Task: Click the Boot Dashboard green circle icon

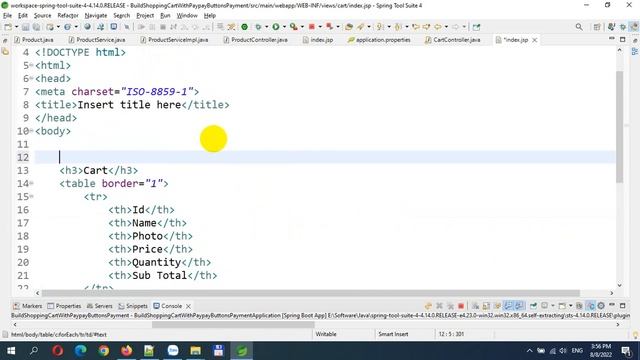Action: 244,27
